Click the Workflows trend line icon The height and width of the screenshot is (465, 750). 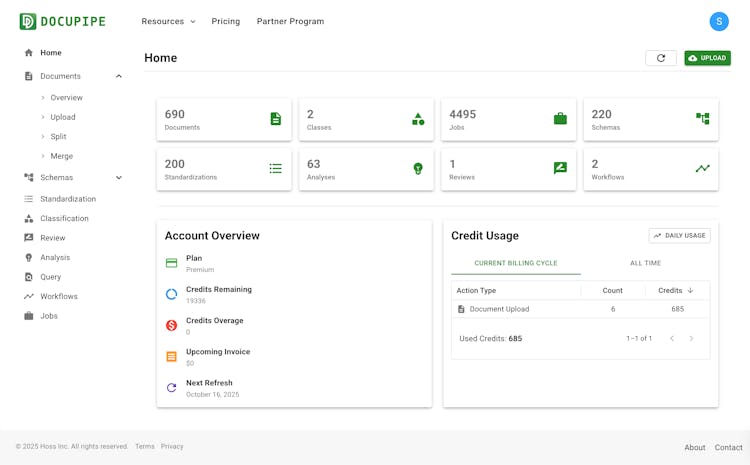coord(702,169)
